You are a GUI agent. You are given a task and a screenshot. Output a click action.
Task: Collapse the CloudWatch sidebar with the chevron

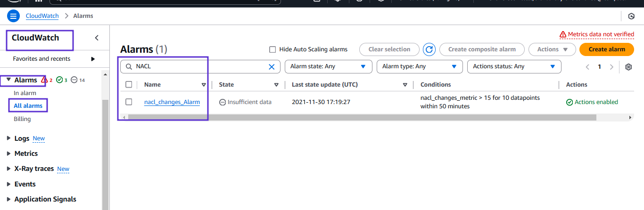97,38
